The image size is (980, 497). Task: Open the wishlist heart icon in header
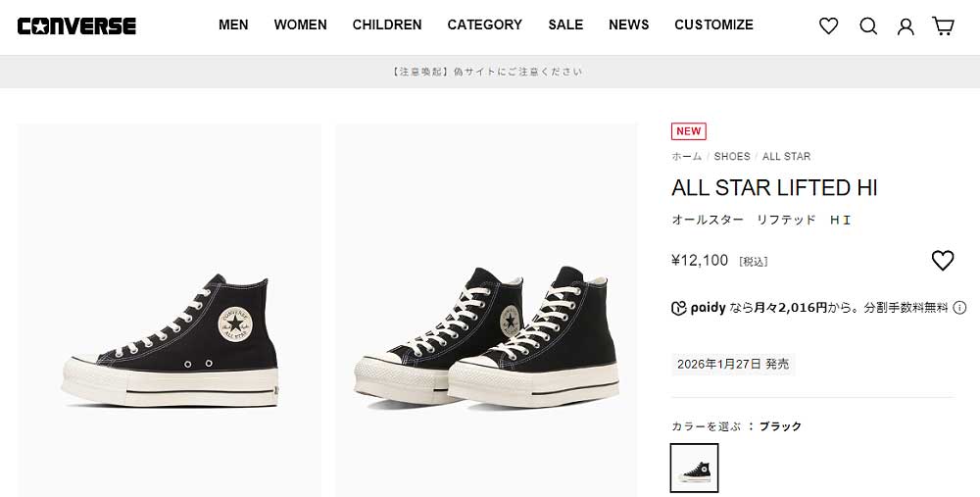pos(829,26)
